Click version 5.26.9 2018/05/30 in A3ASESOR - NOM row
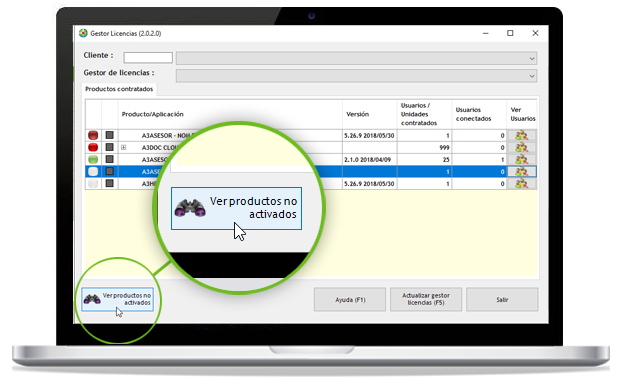Viewport: 618px width, 383px height. pyautogui.click(x=369, y=136)
